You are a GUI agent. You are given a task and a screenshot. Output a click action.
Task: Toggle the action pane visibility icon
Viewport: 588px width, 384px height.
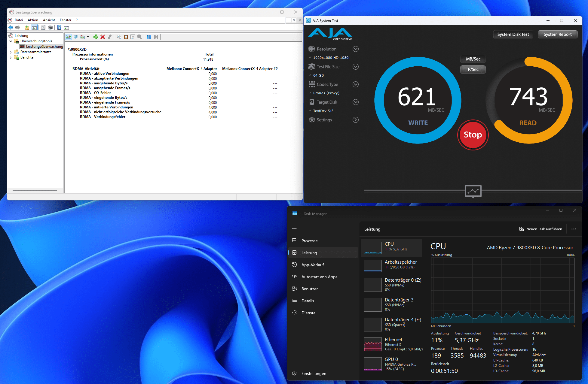pyautogui.click(x=66, y=28)
